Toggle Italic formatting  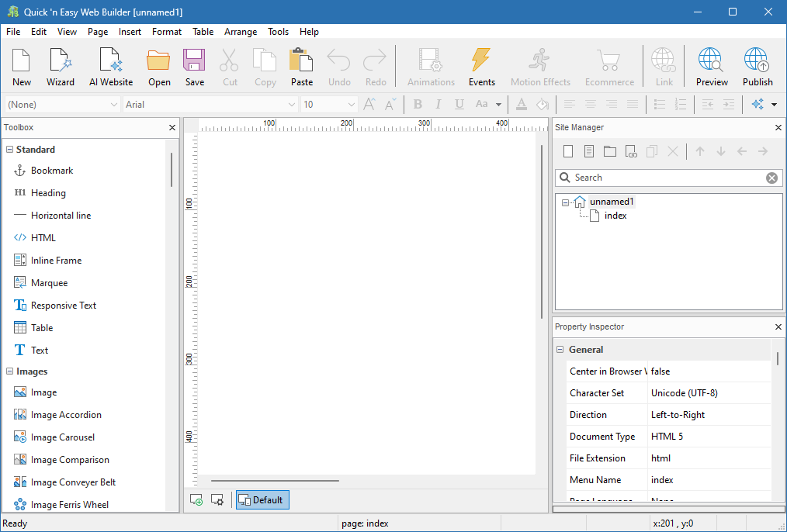439,104
